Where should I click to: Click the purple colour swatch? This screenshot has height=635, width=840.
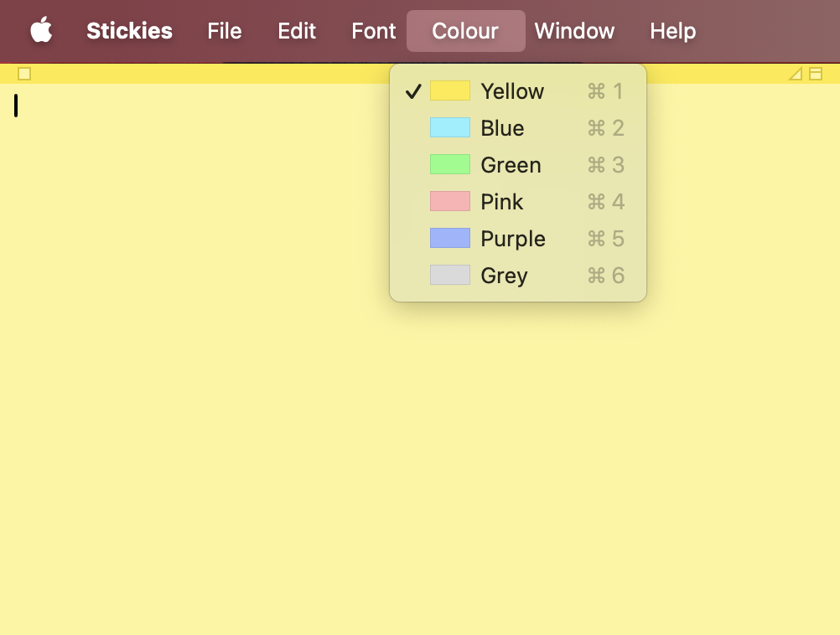[x=450, y=238]
